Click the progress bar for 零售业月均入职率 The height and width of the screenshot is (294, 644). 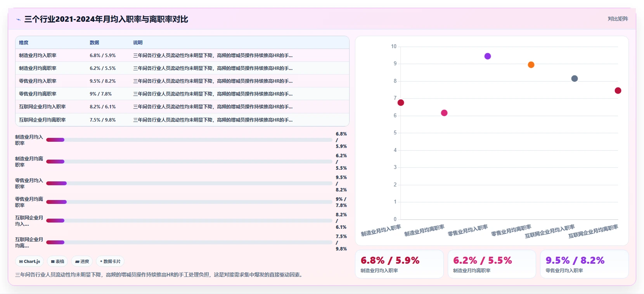click(189, 183)
